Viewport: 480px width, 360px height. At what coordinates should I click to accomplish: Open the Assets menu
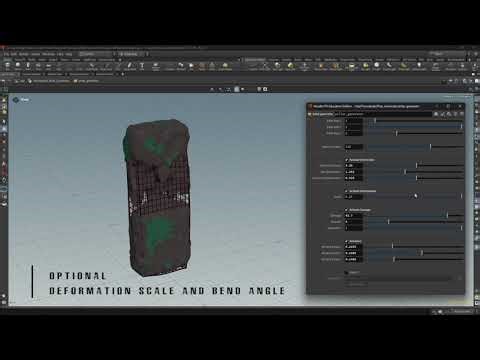tap(36, 54)
